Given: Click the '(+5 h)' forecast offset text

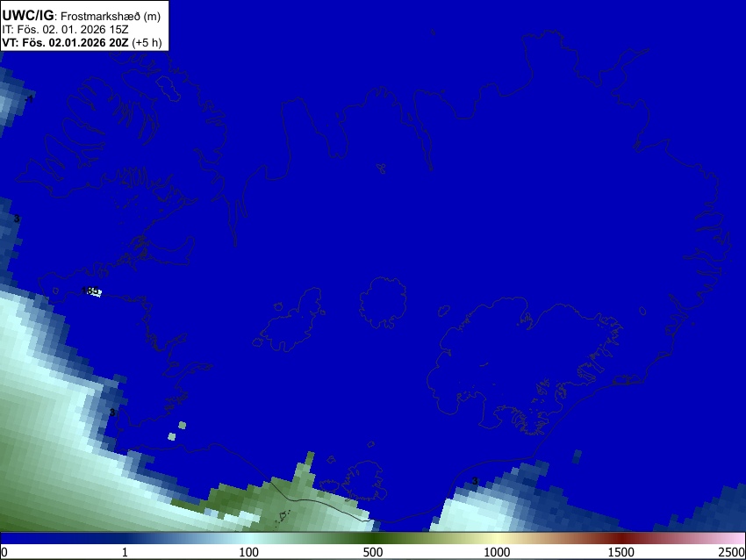Looking at the screenshot, I should click(147, 42).
